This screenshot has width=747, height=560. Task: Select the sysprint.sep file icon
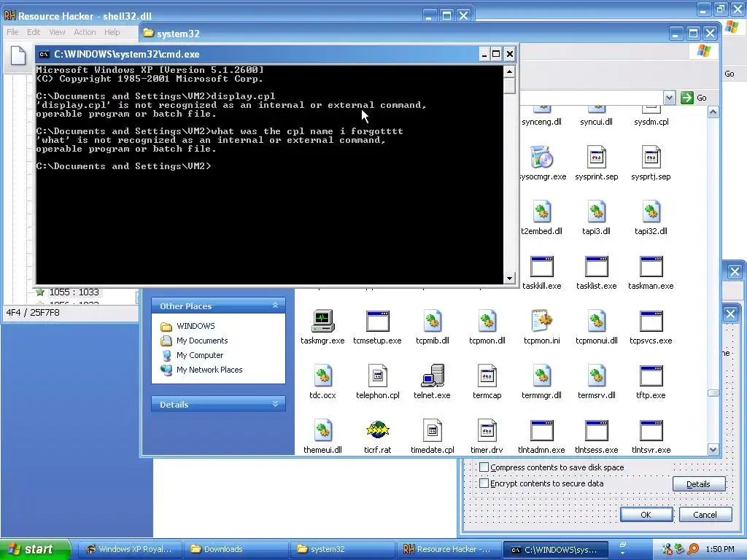click(x=597, y=157)
